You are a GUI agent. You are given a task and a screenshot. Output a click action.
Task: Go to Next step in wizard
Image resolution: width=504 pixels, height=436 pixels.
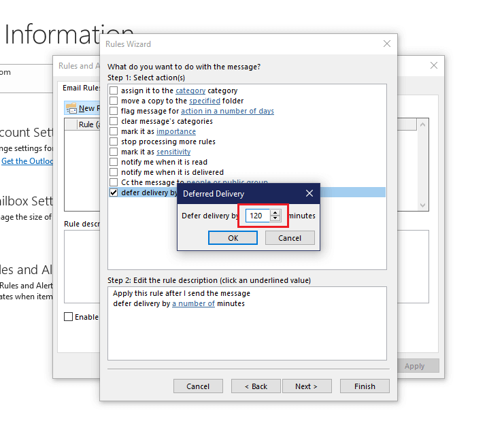pos(307,386)
